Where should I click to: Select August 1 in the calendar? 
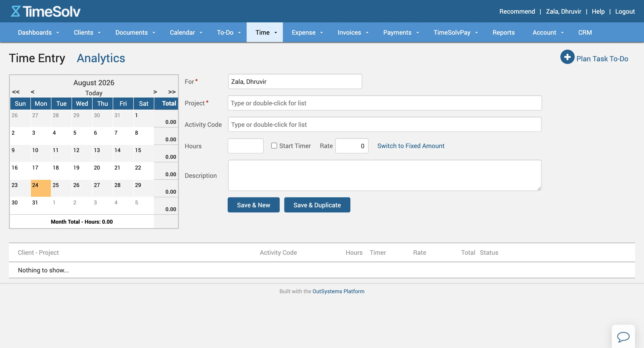144,119
